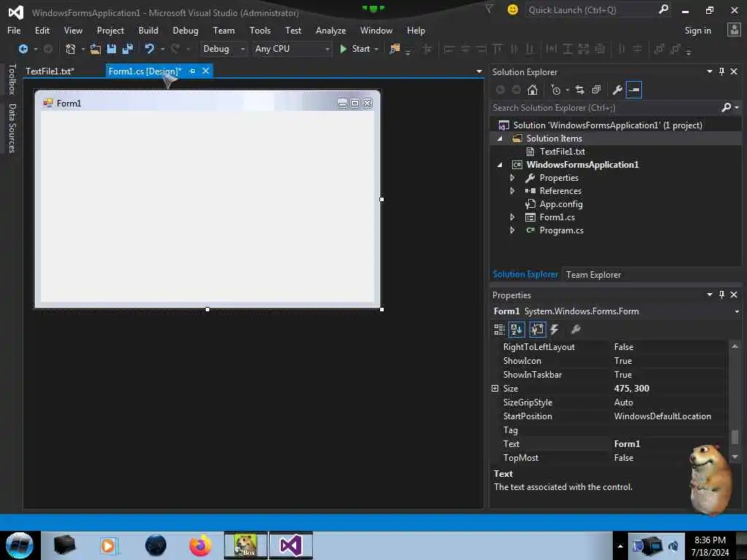Click the Properties toggle button in the Properties window
747x560 pixels.
pyautogui.click(x=538, y=329)
